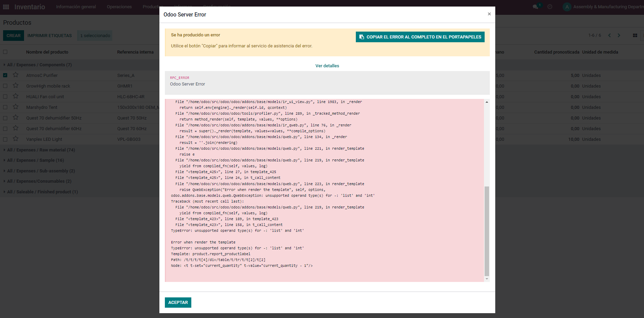
Task: Star the AtmosC Purifier product
Action: pyautogui.click(x=16, y=75)
